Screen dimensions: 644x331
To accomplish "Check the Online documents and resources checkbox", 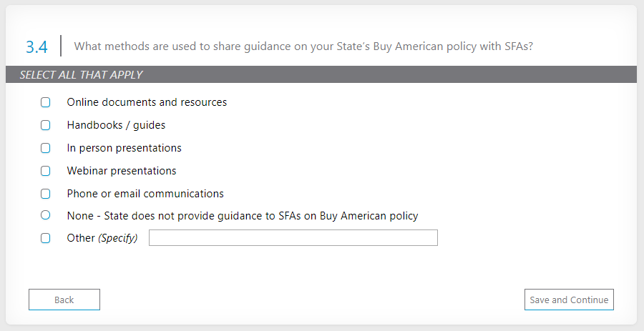I will pyautogui.click(x=46, y=102).
